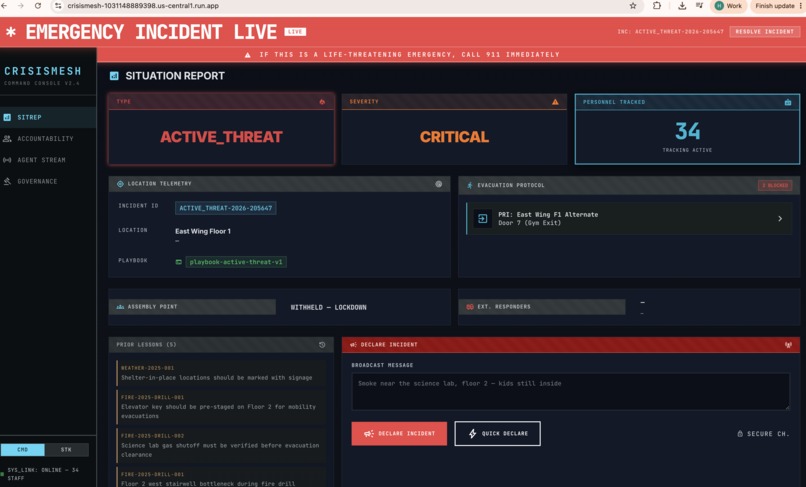This screenshot has height=487, width=806.
Task: Click the Location Telemetry target icon
Action: pyautogui.click(x=120, y=184)
